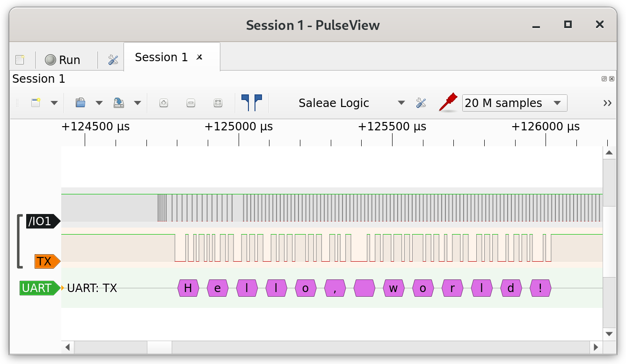Zoom out of the waveform view
This screenshot has height=364, width=626.
pos(191,103)
